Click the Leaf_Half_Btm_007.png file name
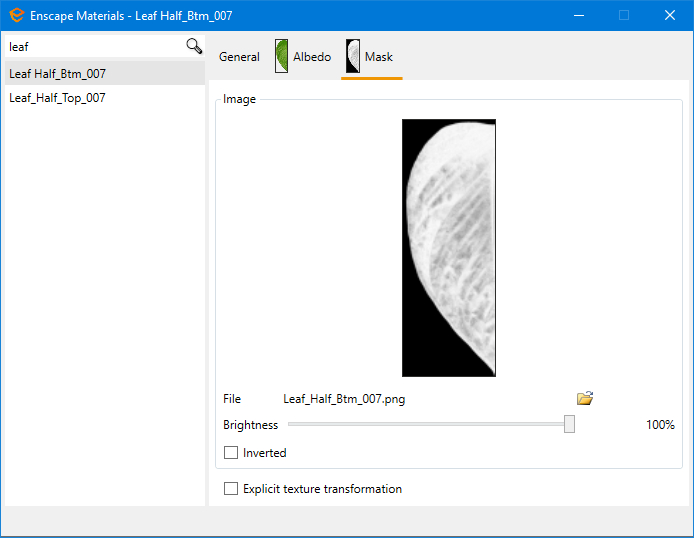694x538 pixels. (x=344, y=399)
